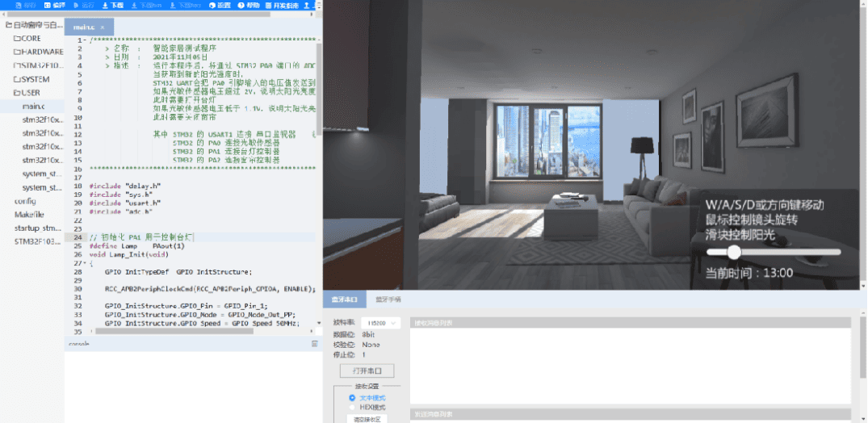This screenshot has width=868, height=423.
Task: Select main.c in the file tree
Action: 32,107
